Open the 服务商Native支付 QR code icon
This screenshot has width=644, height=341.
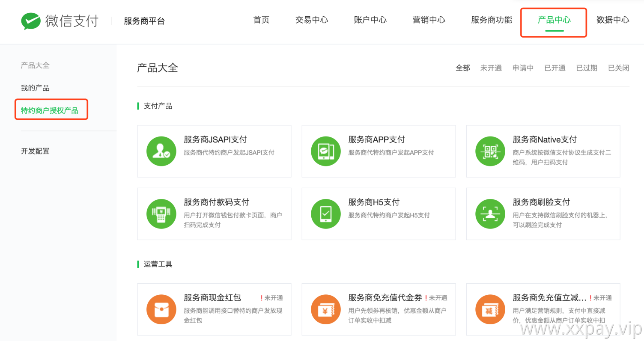490,151
